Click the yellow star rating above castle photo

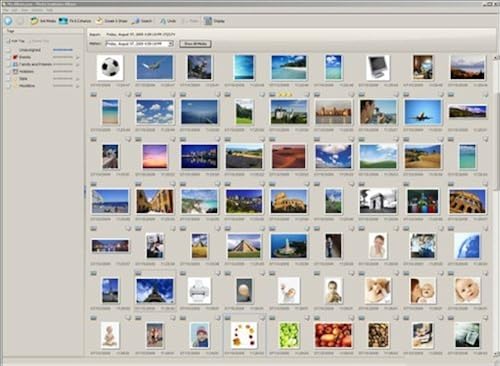285,95
